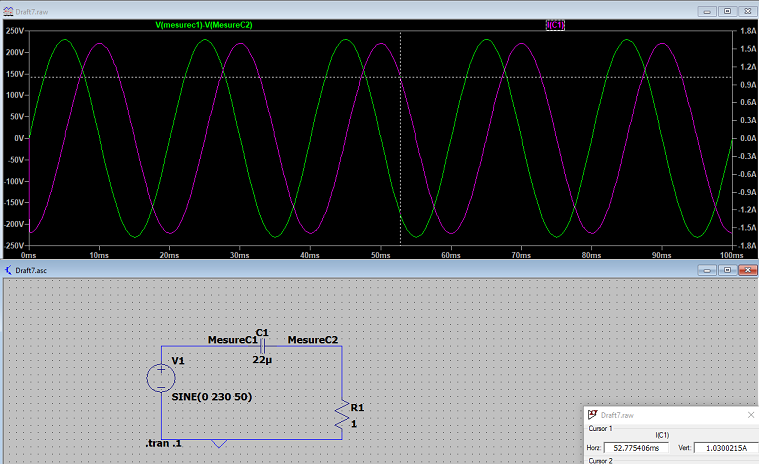Click the cursor dialog title bar icon

point(592,414)
